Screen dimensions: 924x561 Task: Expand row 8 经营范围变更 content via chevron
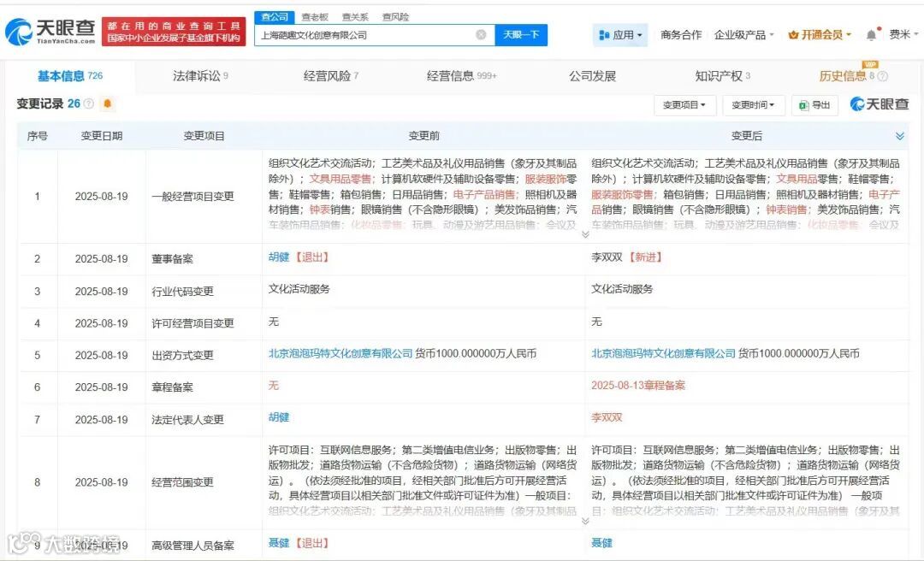[x=585, y=521]
